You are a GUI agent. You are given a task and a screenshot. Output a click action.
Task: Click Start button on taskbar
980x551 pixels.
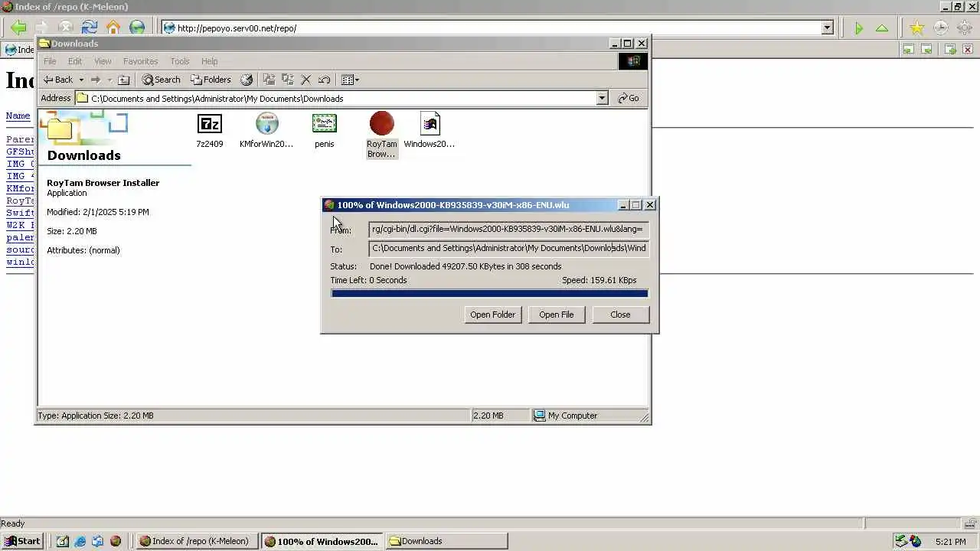[x=22, y=541]
